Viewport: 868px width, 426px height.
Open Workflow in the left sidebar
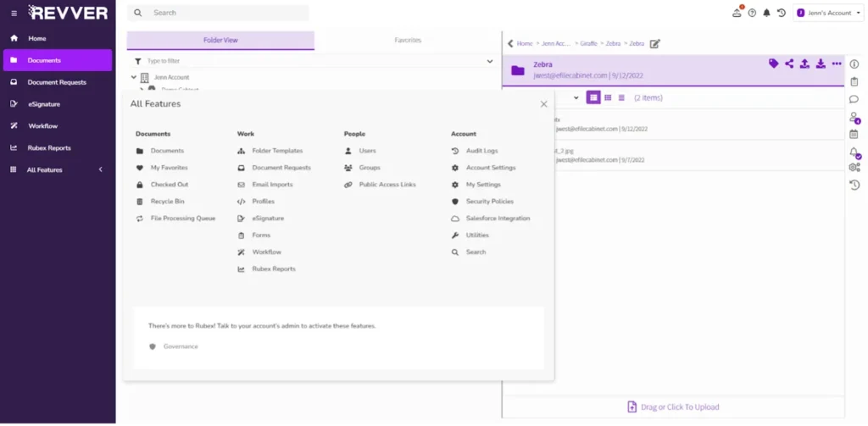tap(58, 125)
